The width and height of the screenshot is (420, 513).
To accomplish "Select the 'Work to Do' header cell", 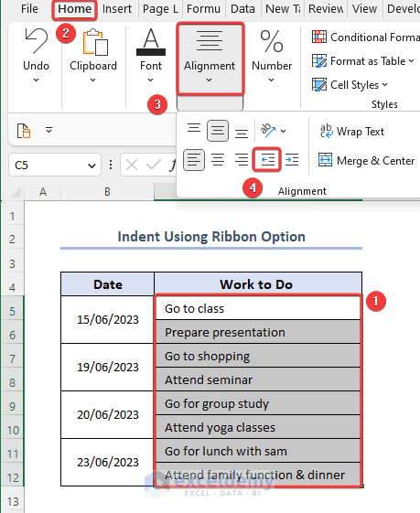I will (258, 284).
